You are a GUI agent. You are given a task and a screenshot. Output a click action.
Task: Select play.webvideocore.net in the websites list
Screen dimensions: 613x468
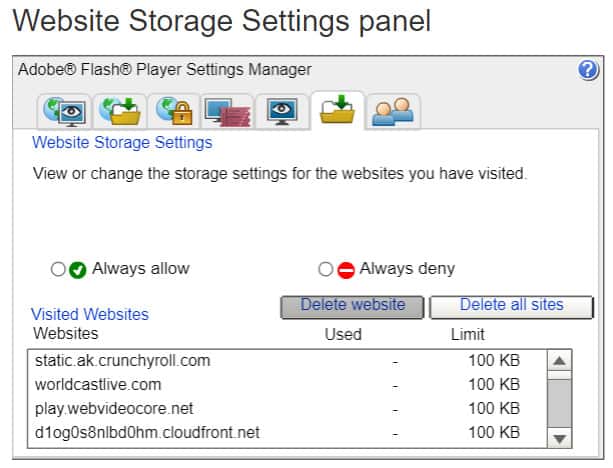tap(287, 409)
